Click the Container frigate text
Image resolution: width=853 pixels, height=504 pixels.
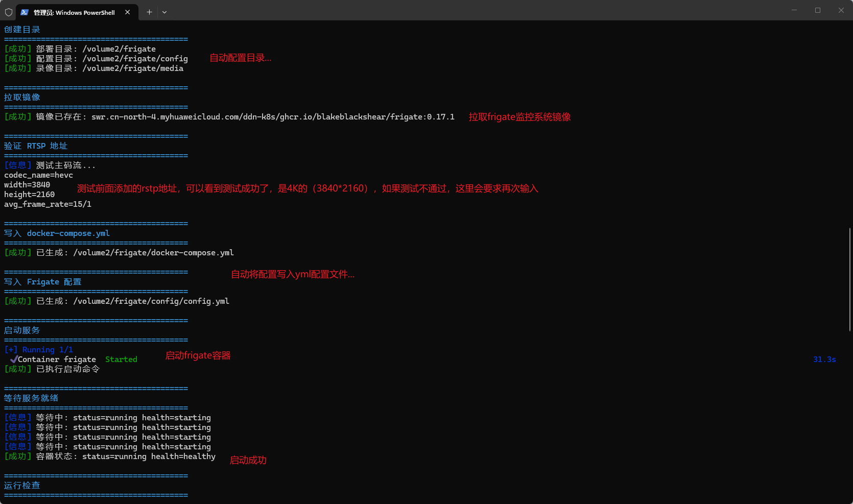coord(57,359)
